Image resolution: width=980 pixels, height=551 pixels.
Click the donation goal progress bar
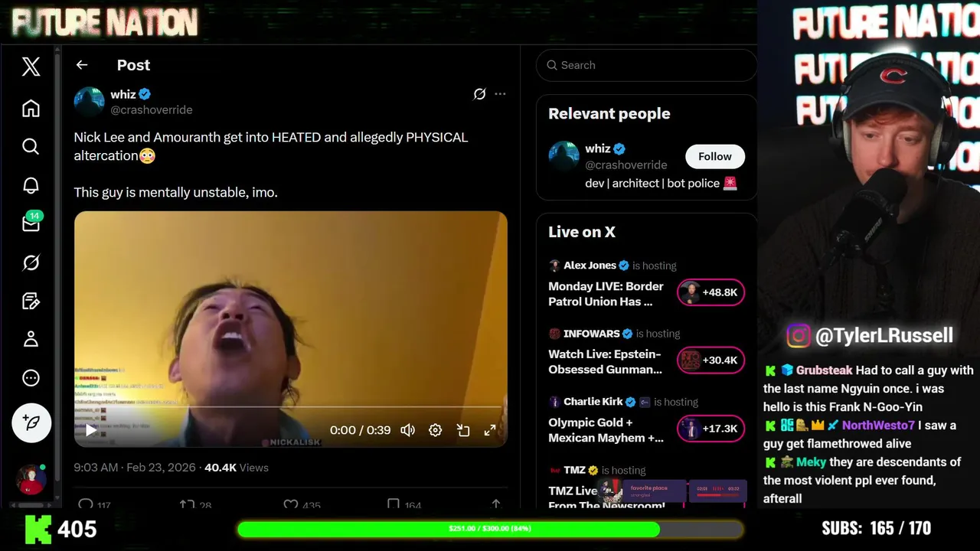(x=490, y=529)
